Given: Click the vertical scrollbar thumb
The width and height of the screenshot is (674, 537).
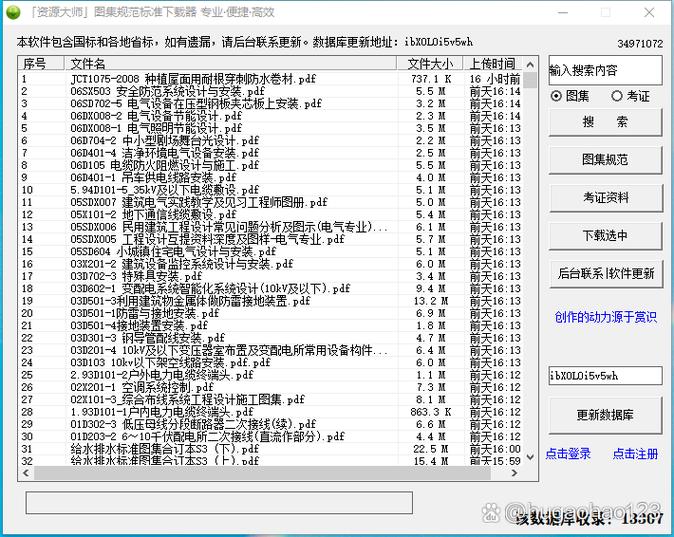Looking at the screenshot, I should 530,80.
